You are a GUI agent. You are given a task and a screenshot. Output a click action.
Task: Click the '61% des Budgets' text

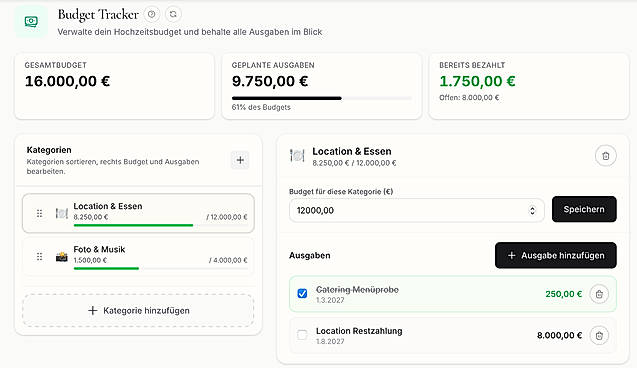click(261, 107)
